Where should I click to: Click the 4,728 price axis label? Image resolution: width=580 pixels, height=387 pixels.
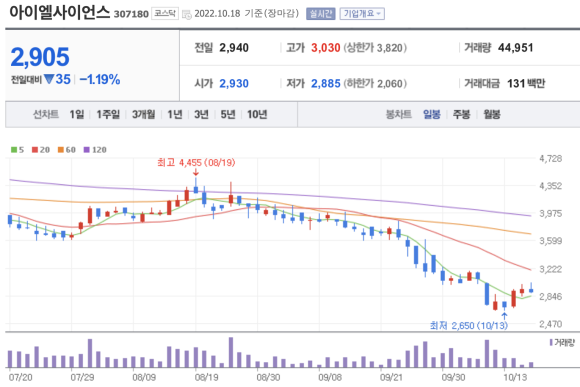[x=550, y=159]
